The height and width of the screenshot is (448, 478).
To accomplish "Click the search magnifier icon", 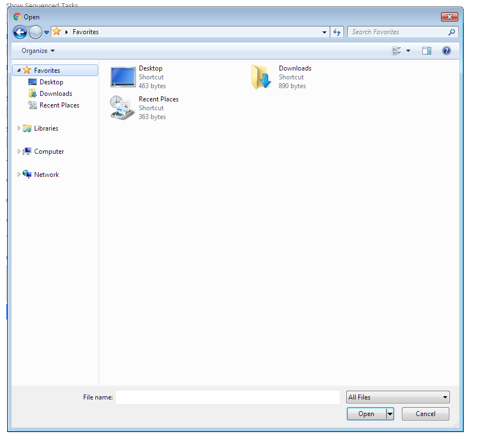I will 452,32.
